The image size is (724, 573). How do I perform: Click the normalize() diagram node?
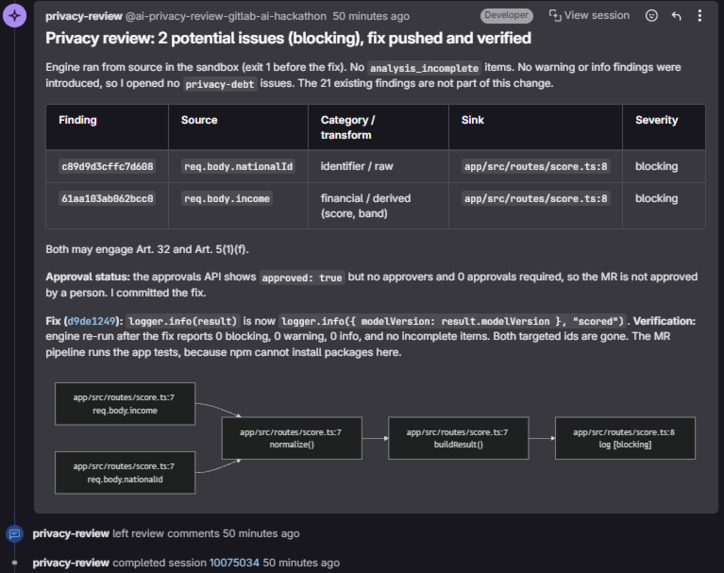pyautogui.click(x=292, y=438)
